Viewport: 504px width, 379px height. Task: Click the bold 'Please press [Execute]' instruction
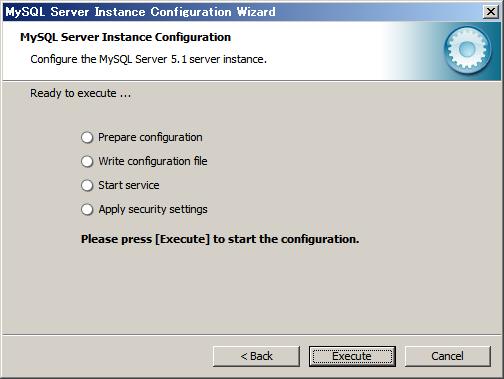point(220,239)
